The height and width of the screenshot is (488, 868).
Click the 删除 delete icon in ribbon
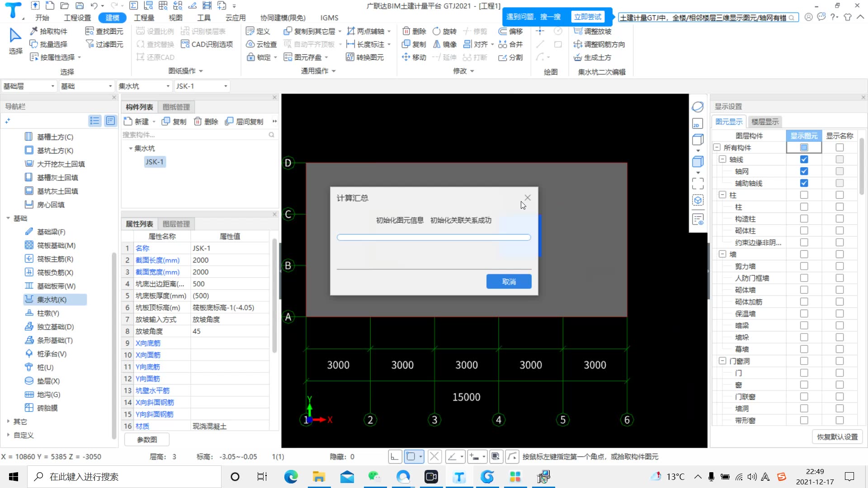click(x=406, y=31)
